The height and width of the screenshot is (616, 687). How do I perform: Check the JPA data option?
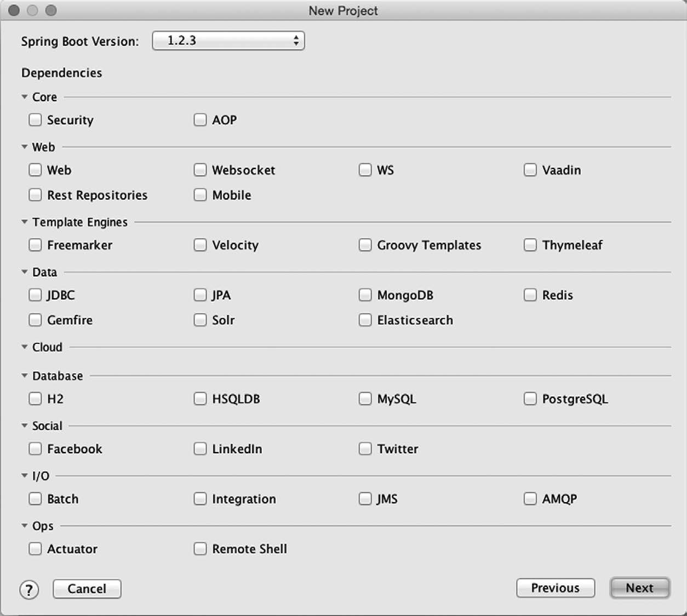tap(200, 295)
